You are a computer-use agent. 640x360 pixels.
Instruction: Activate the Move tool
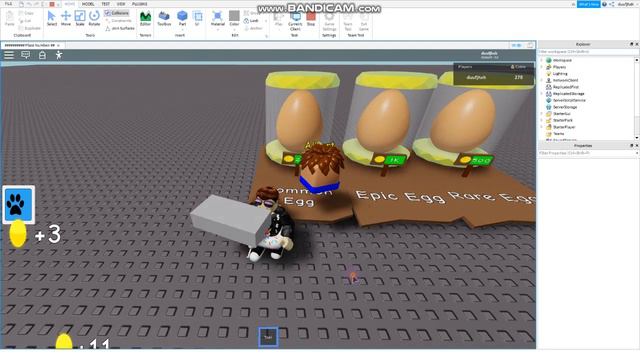pyautogui.click(x=66, y=18)
